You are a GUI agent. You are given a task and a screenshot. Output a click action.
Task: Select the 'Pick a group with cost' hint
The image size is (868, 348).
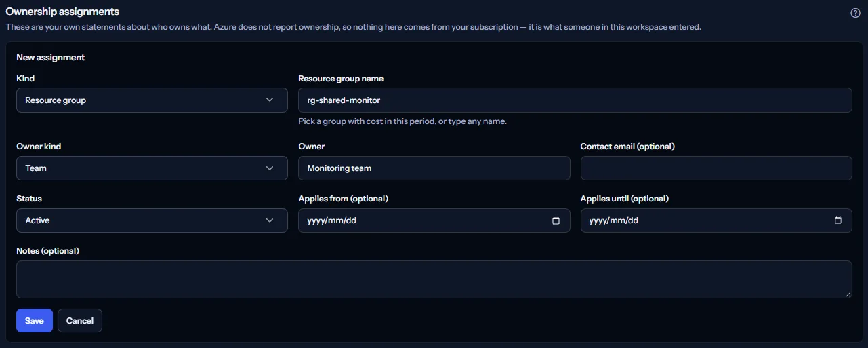402,121
